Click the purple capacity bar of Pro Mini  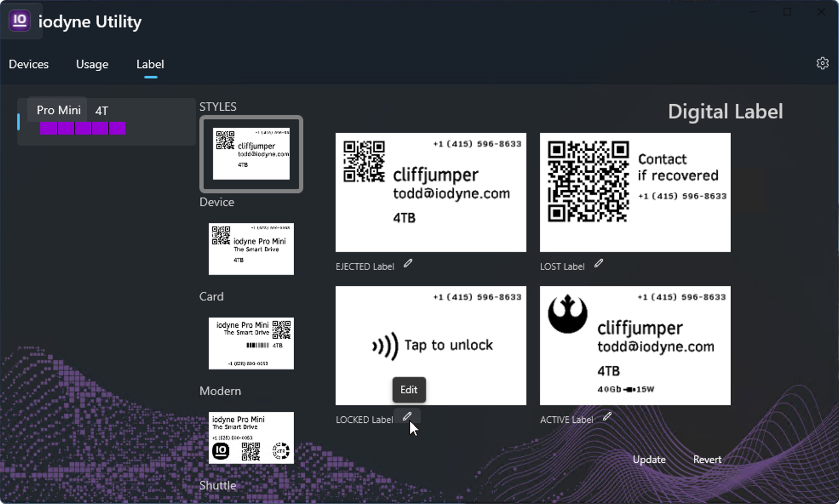[83, 128]
